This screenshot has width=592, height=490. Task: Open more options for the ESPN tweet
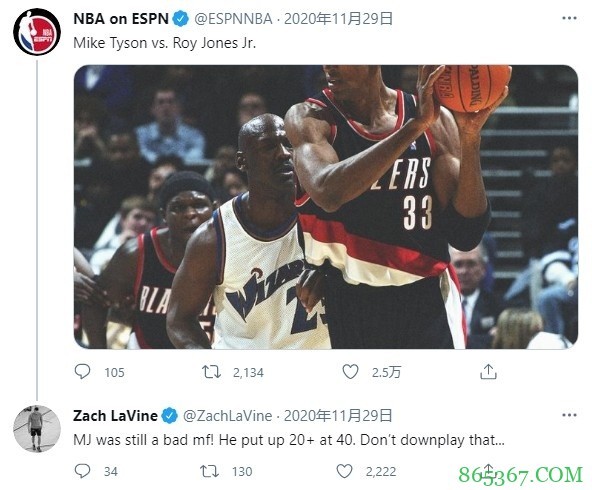(569, 18)
